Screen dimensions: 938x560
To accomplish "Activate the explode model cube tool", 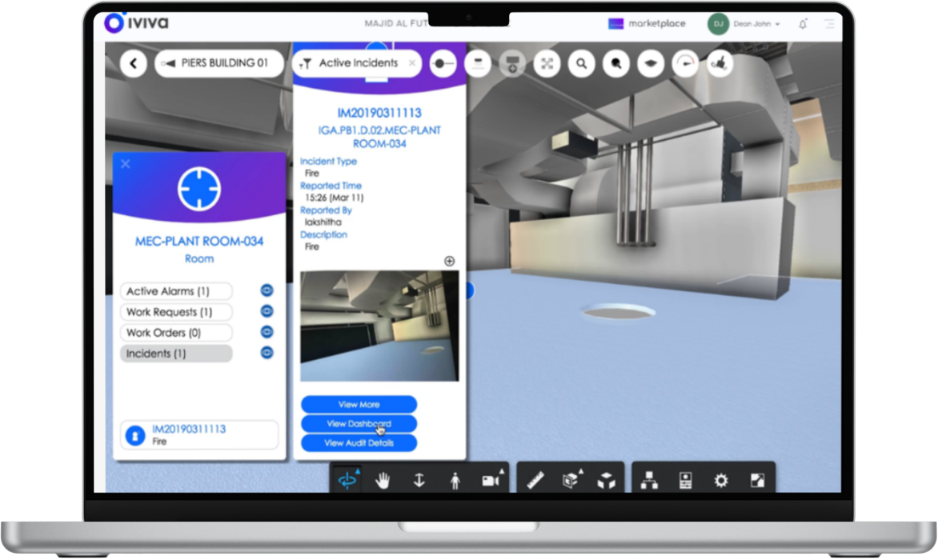I will click(x=607, y=481).
